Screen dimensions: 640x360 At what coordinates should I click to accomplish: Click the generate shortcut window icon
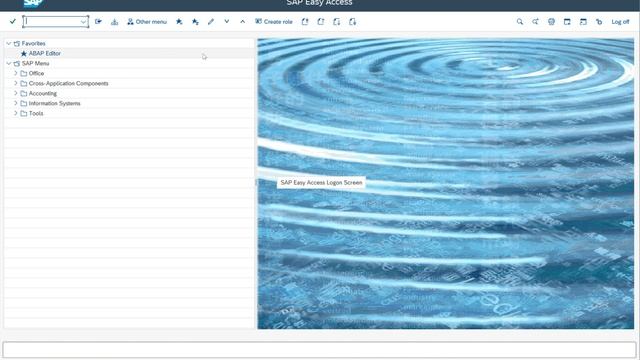[583, 22]
